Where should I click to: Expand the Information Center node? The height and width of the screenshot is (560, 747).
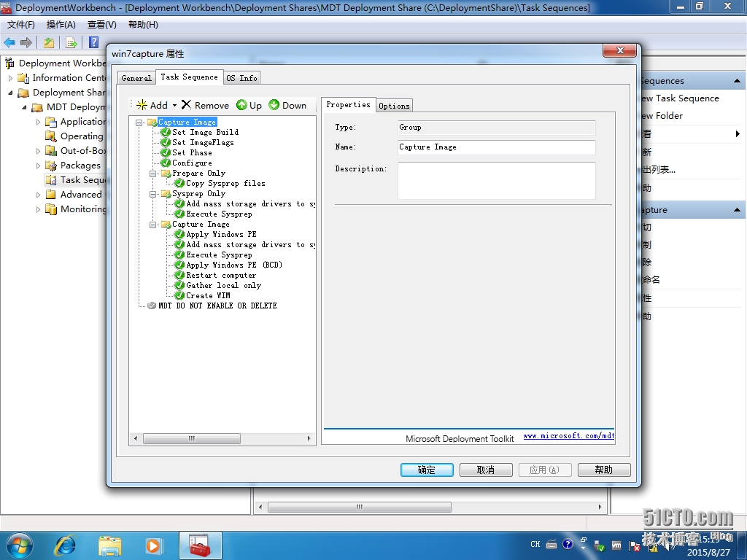point(10,78)
